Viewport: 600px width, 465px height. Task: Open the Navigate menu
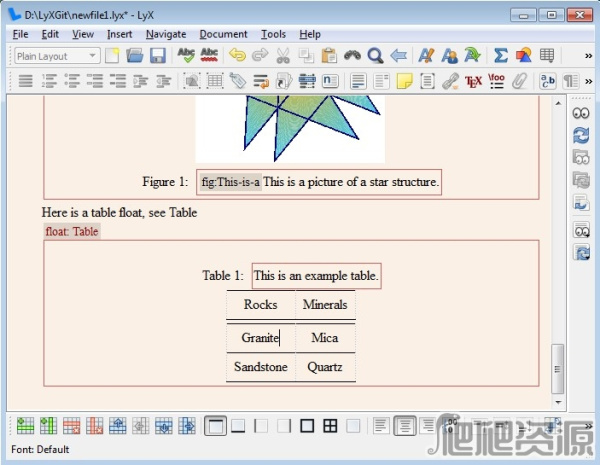[165, 34]
